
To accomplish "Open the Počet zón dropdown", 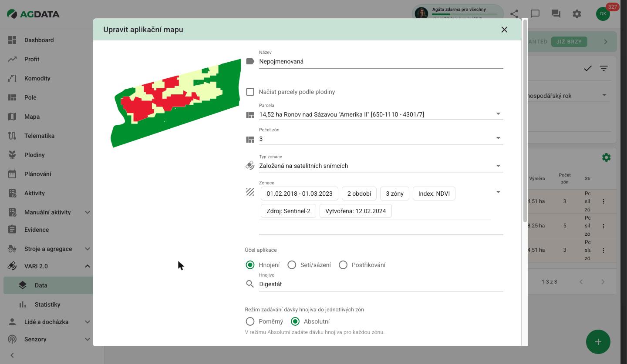I will 381,139.
